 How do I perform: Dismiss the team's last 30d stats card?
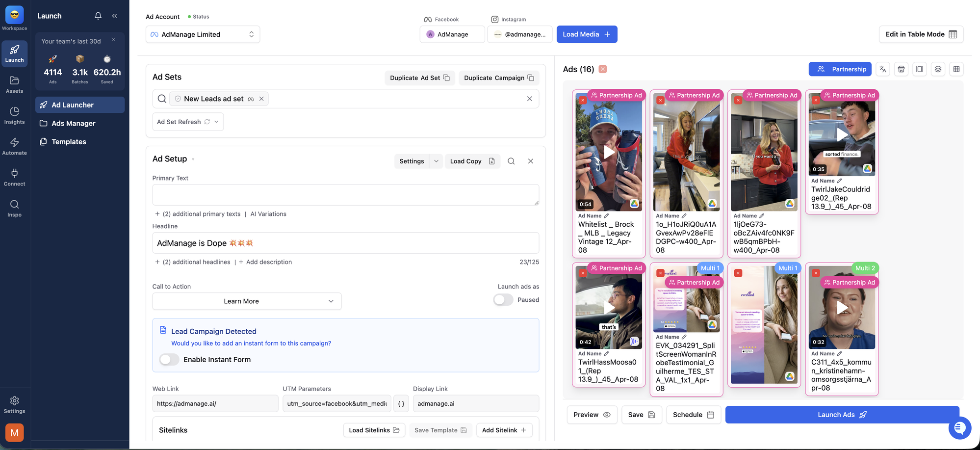113,39
